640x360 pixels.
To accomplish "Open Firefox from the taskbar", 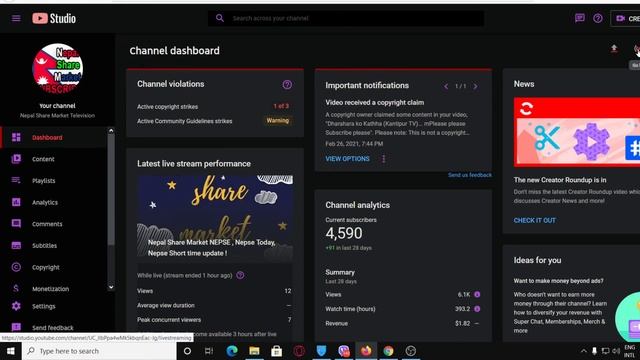I will click(366, 351).
